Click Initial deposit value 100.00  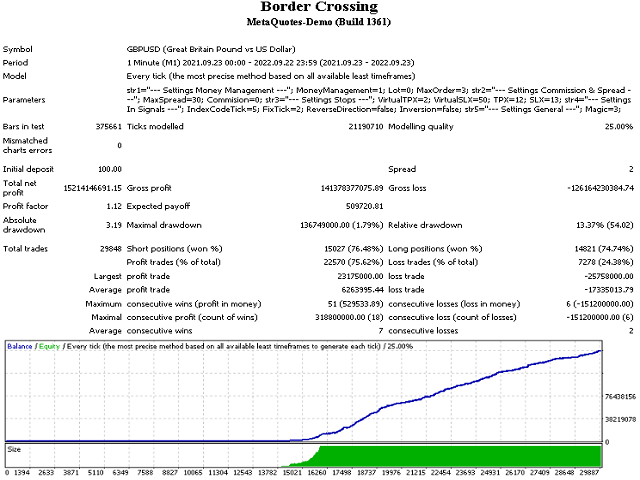[x=110, y=169]
